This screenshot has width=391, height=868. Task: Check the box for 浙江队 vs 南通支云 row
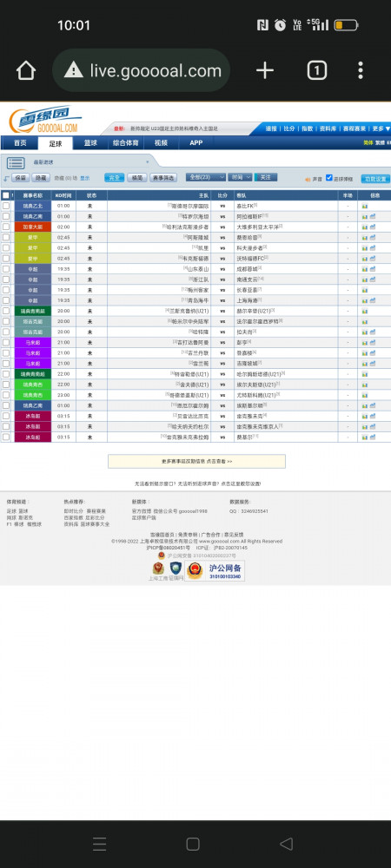[6, 279]
